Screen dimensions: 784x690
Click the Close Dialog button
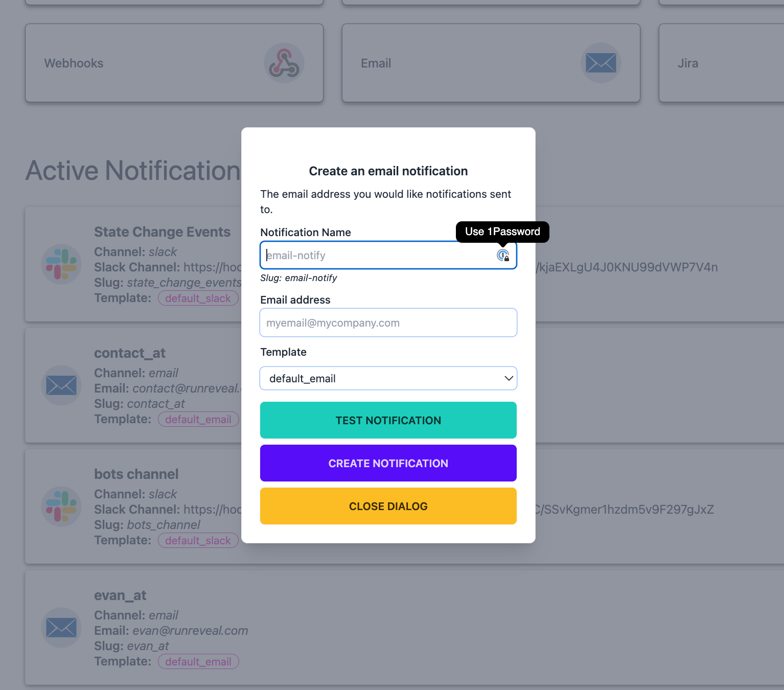click(x=388, y=506)
